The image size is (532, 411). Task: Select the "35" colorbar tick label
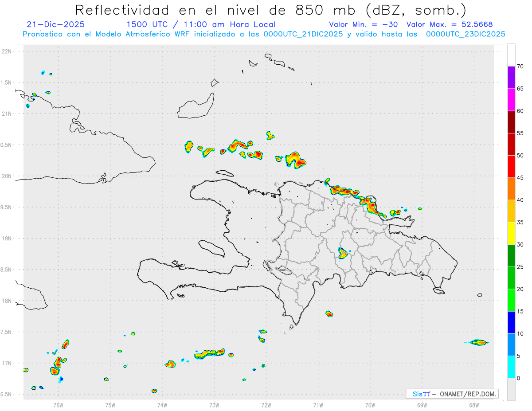tap(521, 222)
